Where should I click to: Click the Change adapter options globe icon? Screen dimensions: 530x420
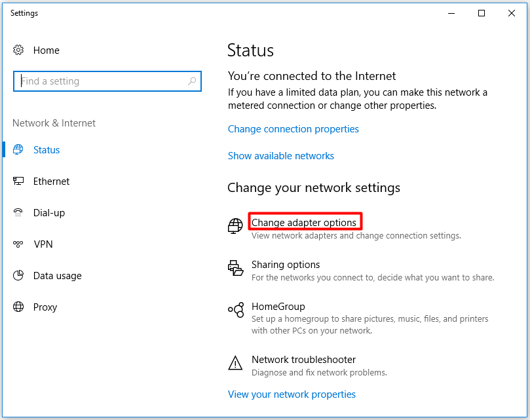coord(235,226)
